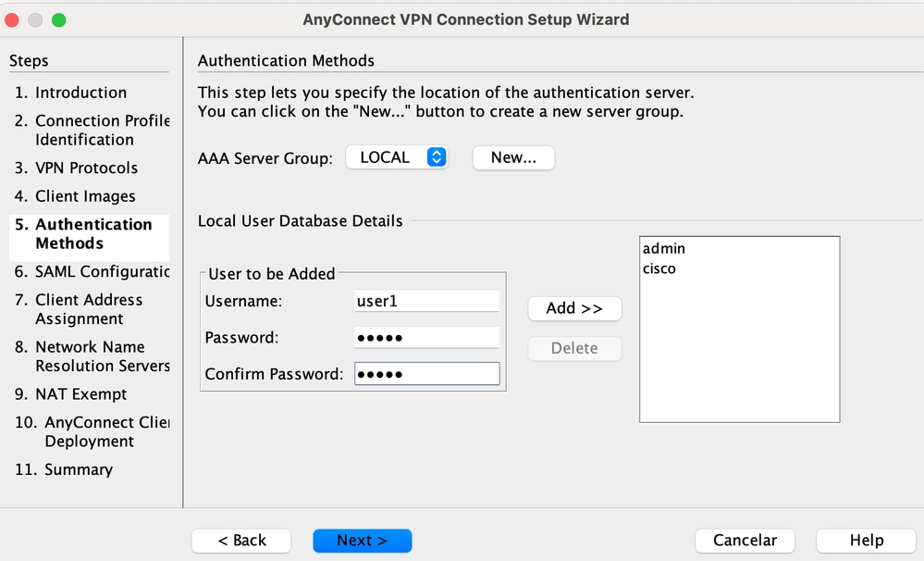Screen dimensions: 924x561
Task: Click the Next > button
Action: (x=362, y=541)
